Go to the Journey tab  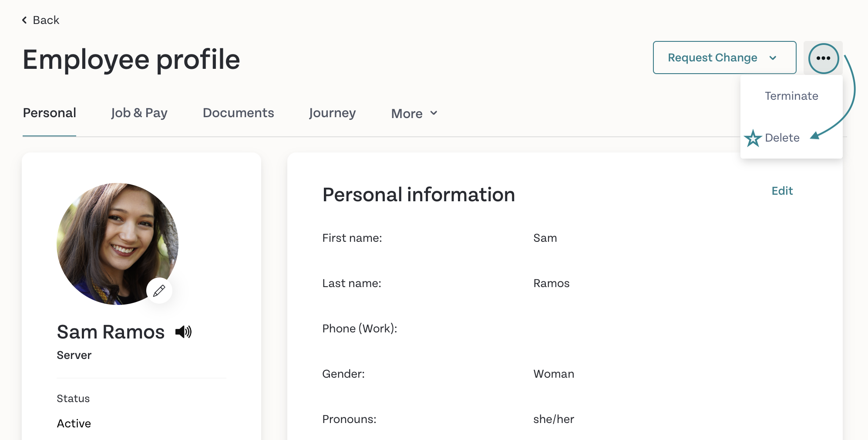[332, 113]
